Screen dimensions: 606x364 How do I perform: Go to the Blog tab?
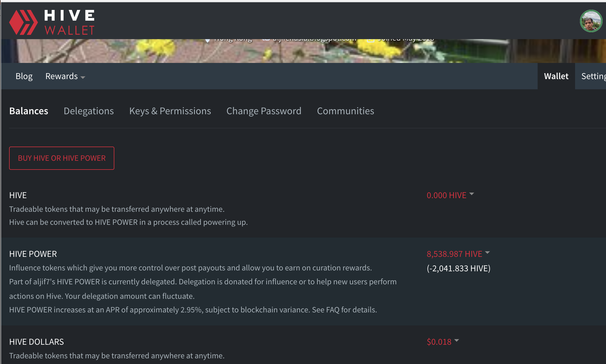click(24, 76)
